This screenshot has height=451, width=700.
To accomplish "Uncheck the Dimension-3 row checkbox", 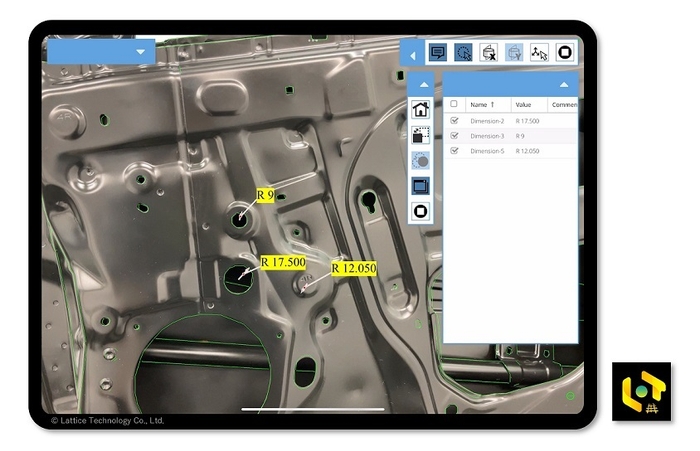I will [455, 136].
